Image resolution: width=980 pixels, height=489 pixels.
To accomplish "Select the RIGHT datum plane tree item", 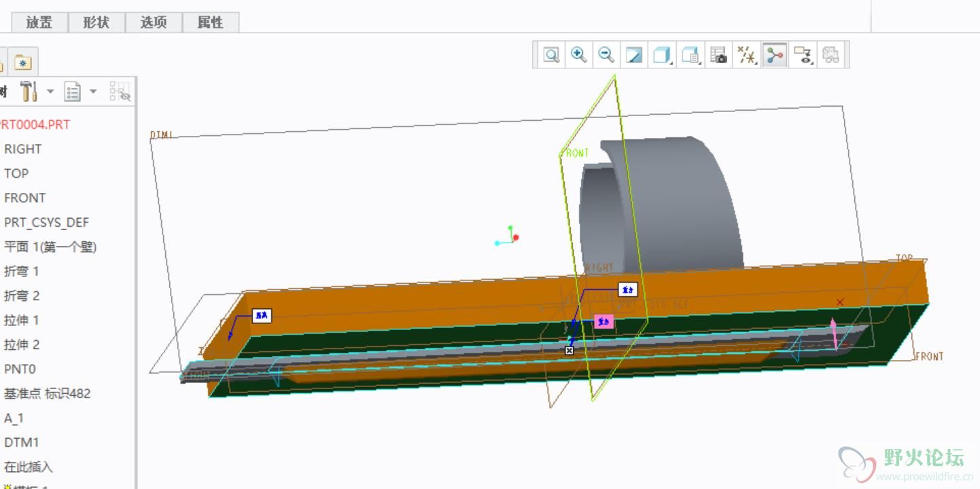I will click(23, 149).
